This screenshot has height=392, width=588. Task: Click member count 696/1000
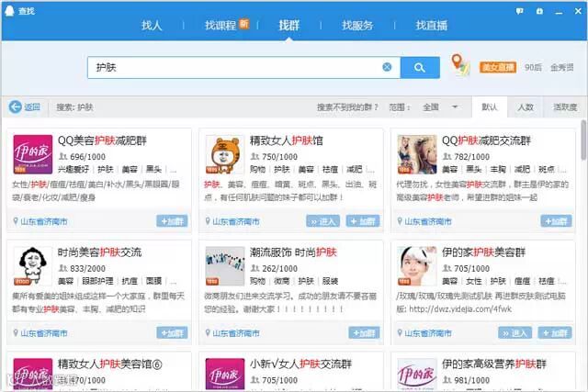[87, 157]
